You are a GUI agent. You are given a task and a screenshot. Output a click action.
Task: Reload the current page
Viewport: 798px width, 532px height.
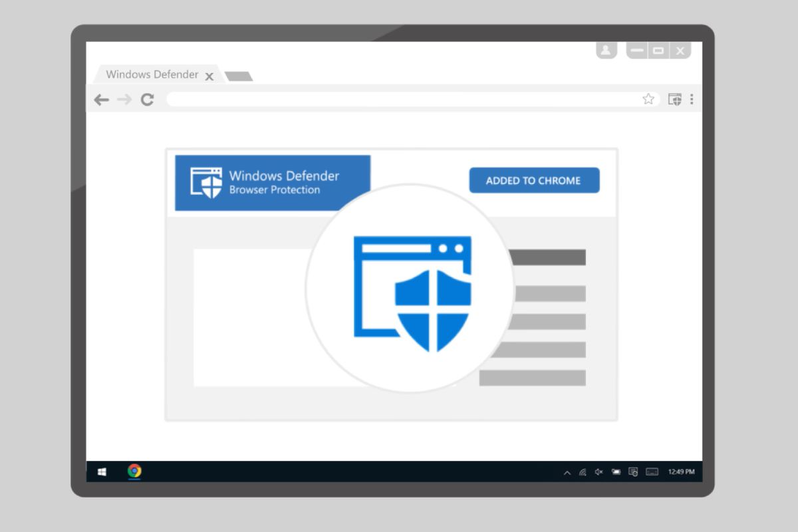click(x=146, y=99)
